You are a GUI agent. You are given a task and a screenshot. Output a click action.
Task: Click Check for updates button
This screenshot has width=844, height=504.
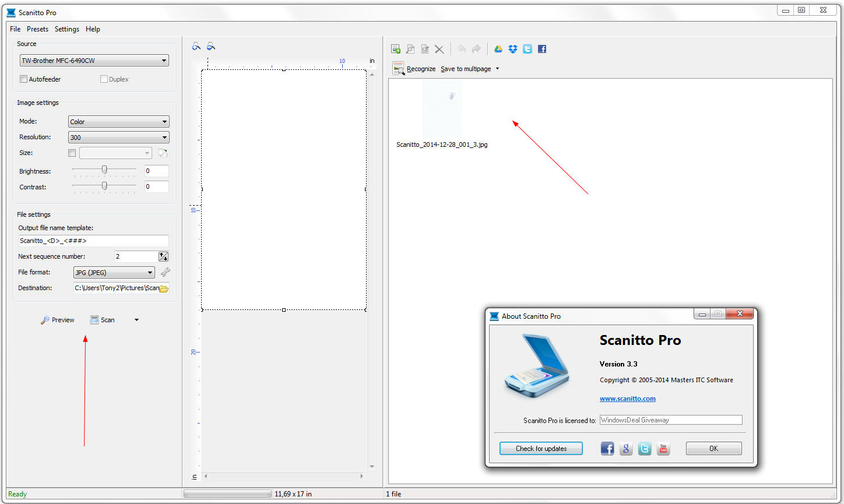pyautogui.click(x=541, y=449)
